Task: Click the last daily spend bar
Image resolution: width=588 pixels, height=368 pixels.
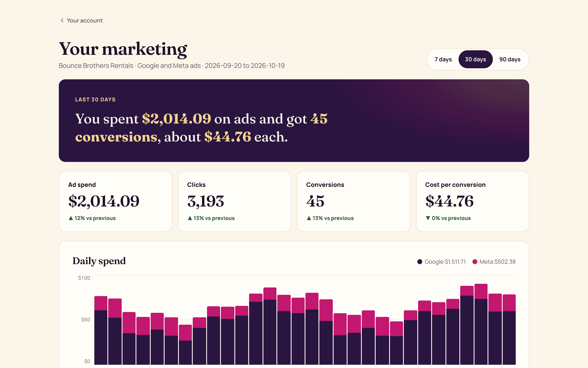Action: [x=509, y=330]
